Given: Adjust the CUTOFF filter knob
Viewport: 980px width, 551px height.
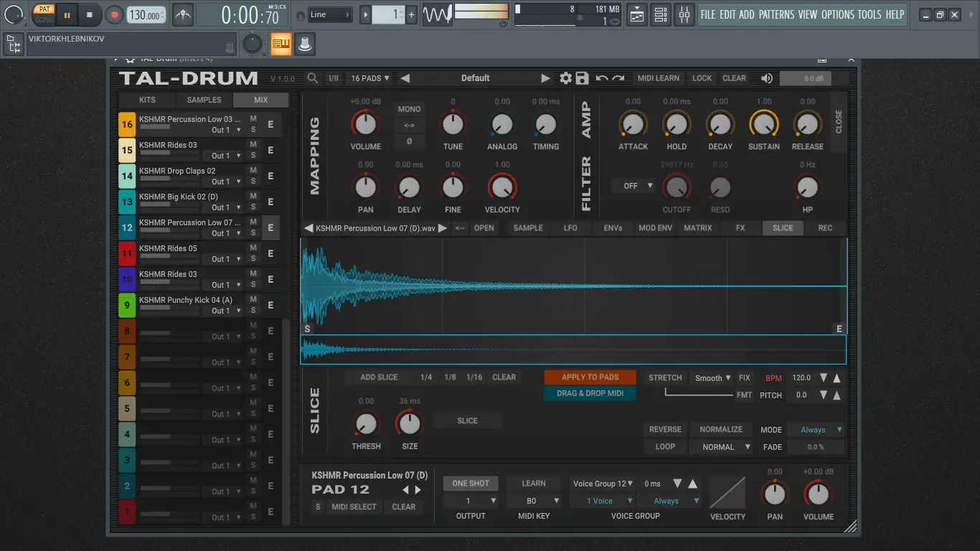Looking at the screenshot, I should [x=677, y=189].
